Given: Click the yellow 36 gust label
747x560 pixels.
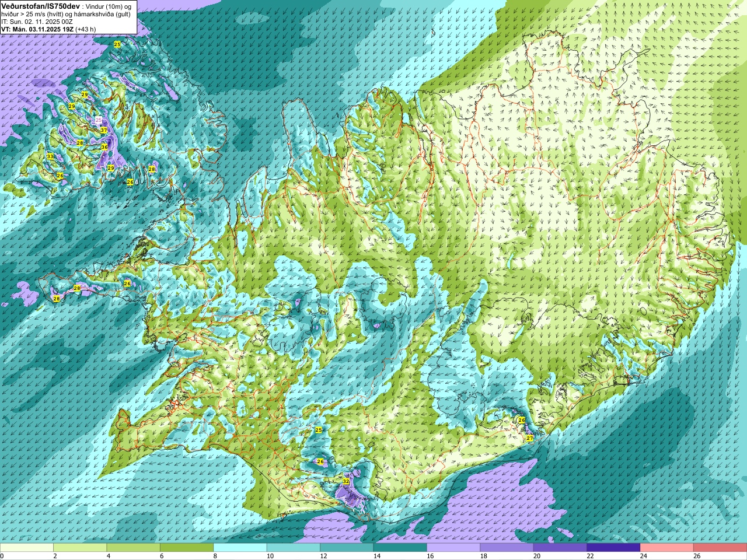Looking at the screenshot, I should (104, 147).
